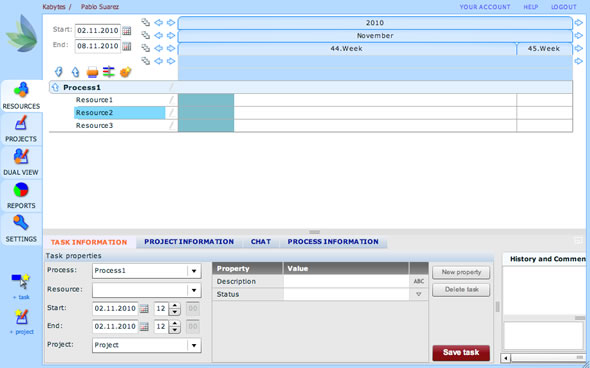Click the far-right arrow beside 2010 header
Image resolution: width=590 pixels, height=368 pixels.
coord(578,23)
